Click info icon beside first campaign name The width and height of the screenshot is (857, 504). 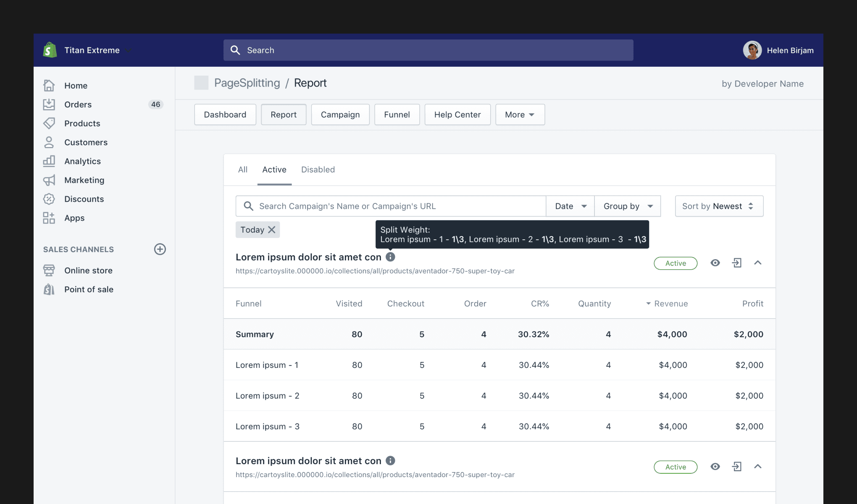[390, 257]
